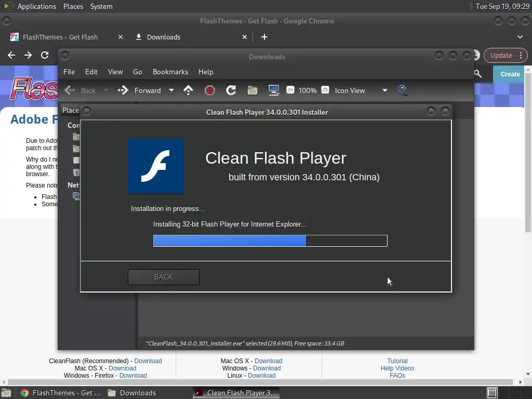Click the Applications menu logo icon
Viewport: 532px width, 399px height.
click(8, 6)
